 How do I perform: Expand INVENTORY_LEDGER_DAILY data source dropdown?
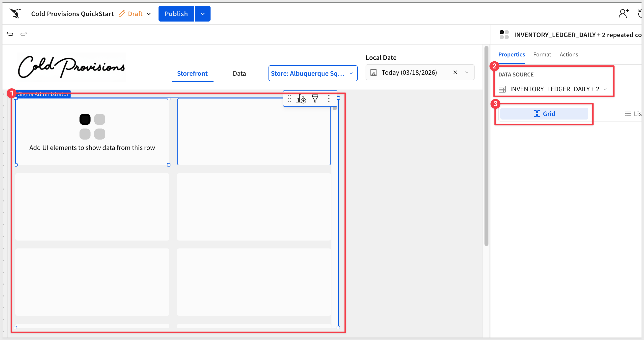pyautogui.click(x=605, y=89)
